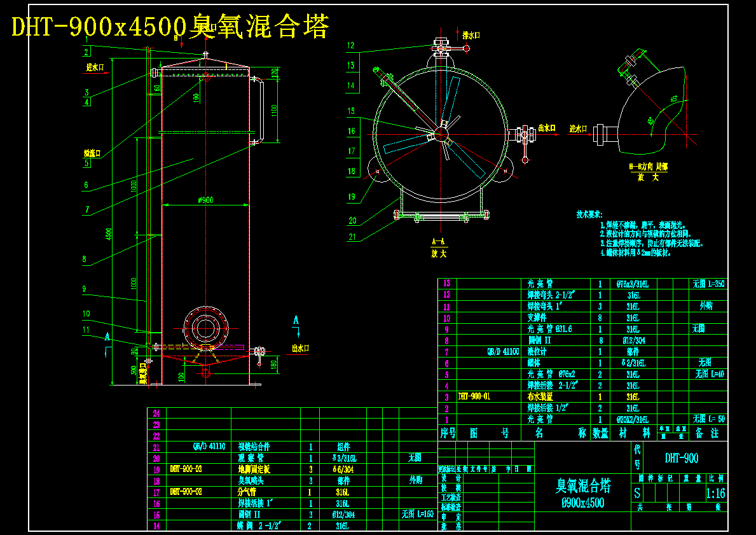Click the '视镜结合件' part name
The width and height of the screenshot is (756, 535).
(254, 447)
